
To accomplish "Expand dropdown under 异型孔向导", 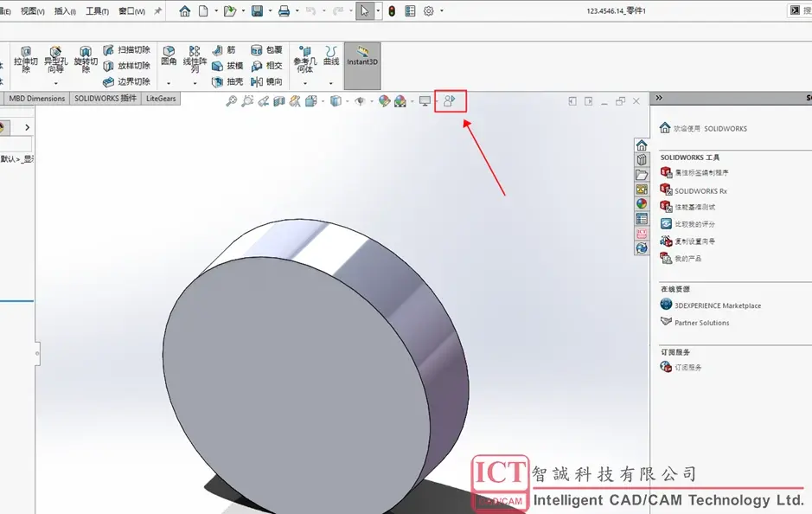I will [x=55, y=83].
